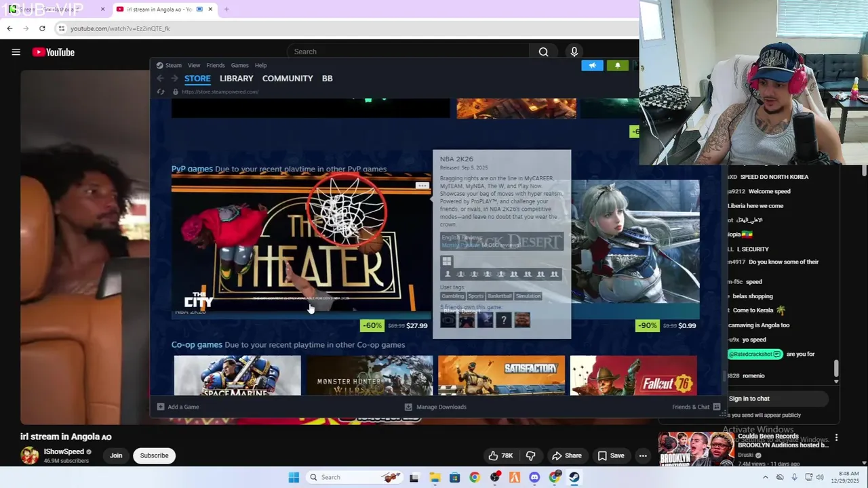The height and width of the screenshot is (488, 868).
Task: Click the -90% $0.99 price tag
Action: pyautogui.click(x=667, y=325)
